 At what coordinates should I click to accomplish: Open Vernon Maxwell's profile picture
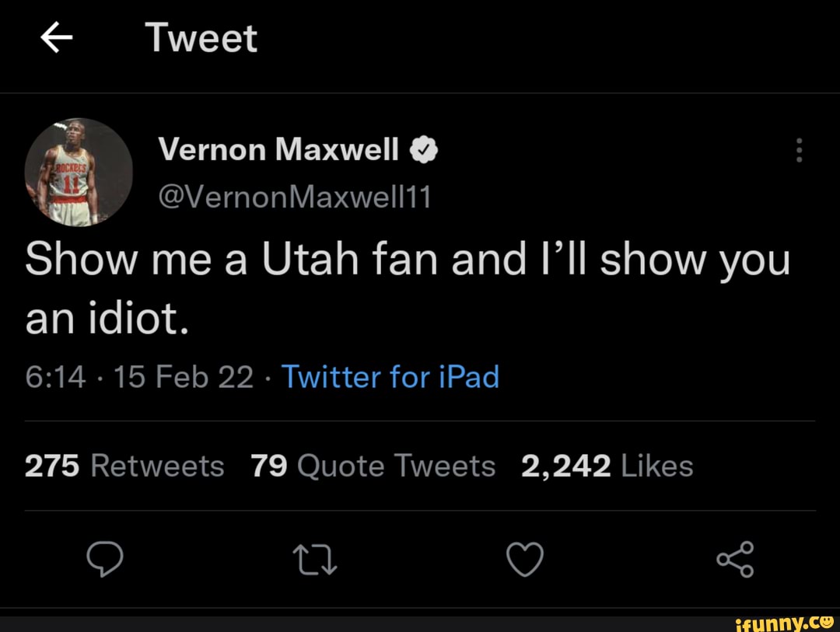click(79, 173)
